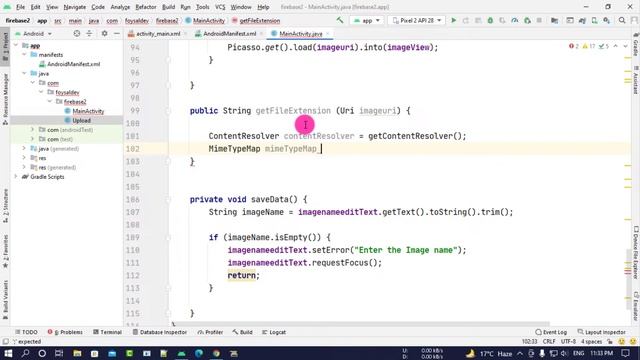Screen dimensions: 640x360
Task: Go to the next highlighted error arrow
Action: tap(625, 46)
